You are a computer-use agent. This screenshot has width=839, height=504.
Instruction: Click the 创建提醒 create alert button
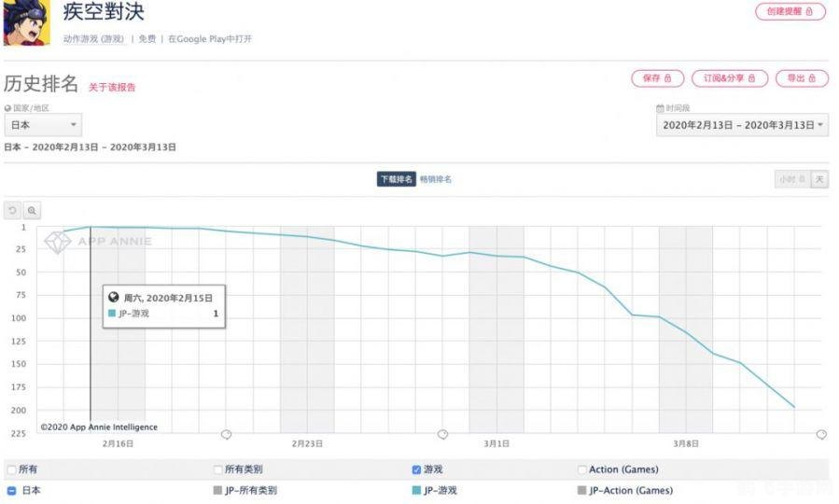point(790,11)
